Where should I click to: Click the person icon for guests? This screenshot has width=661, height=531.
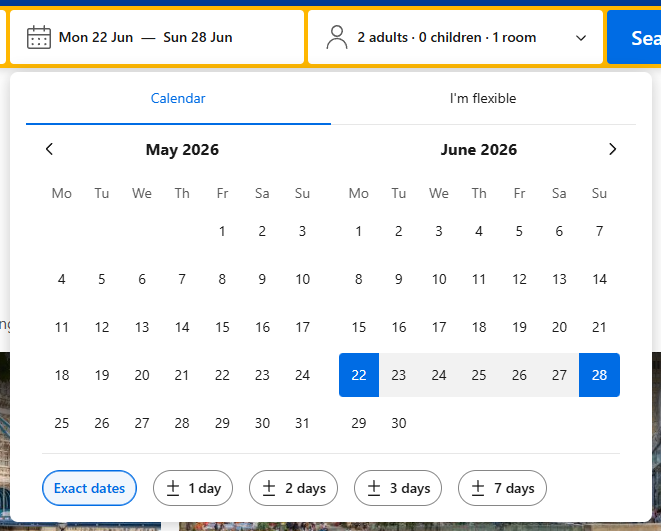(337, 38)
